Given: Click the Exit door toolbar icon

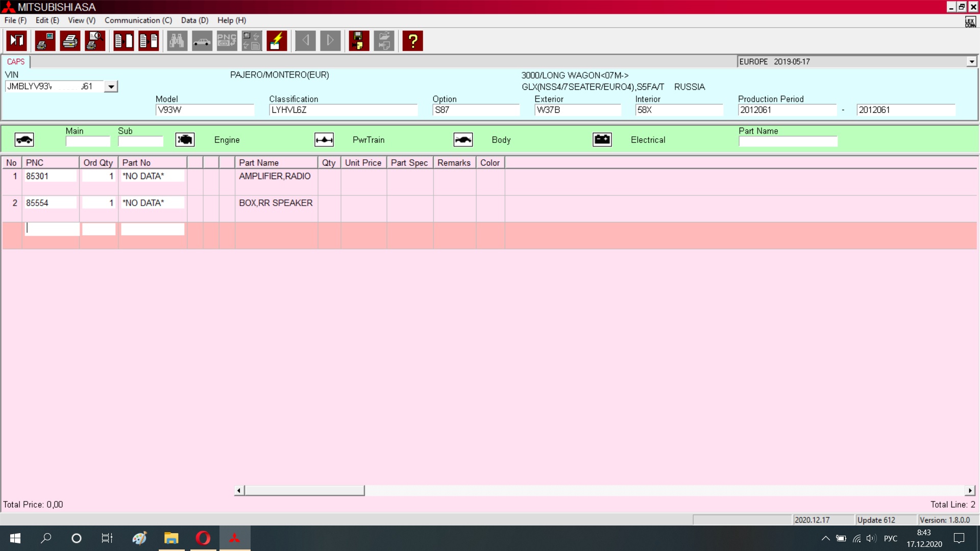Looking at the screenshot, I should click(17, 41).
